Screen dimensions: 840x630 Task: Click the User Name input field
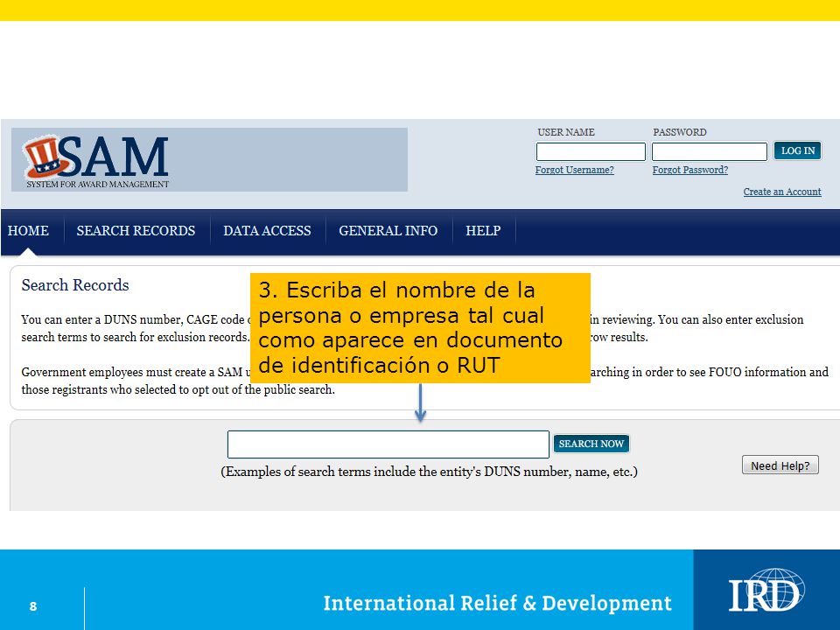click(591, 151)
